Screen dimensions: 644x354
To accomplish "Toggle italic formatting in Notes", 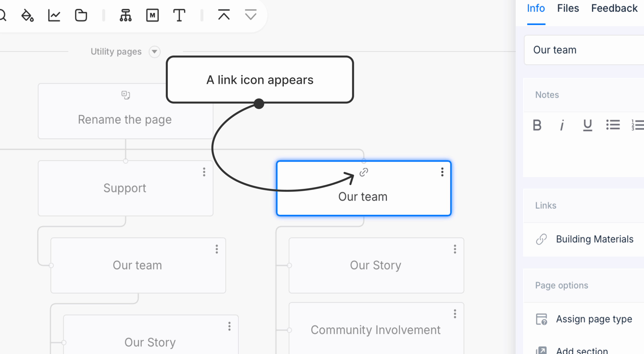I will point(562,125).
